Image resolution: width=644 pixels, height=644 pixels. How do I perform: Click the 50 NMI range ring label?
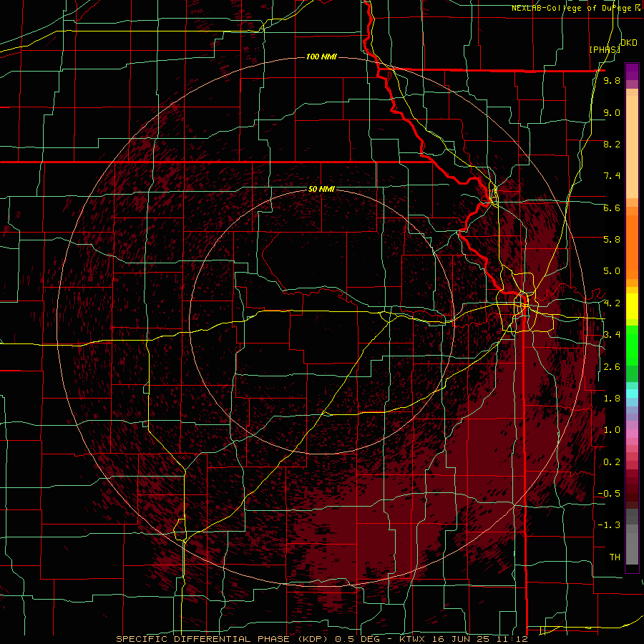321,189
